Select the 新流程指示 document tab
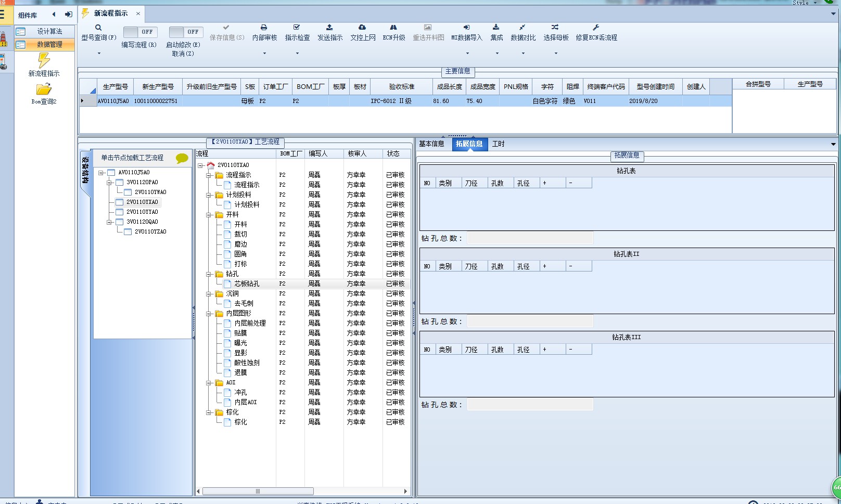841x504 pixels. [x=111, y=14]
